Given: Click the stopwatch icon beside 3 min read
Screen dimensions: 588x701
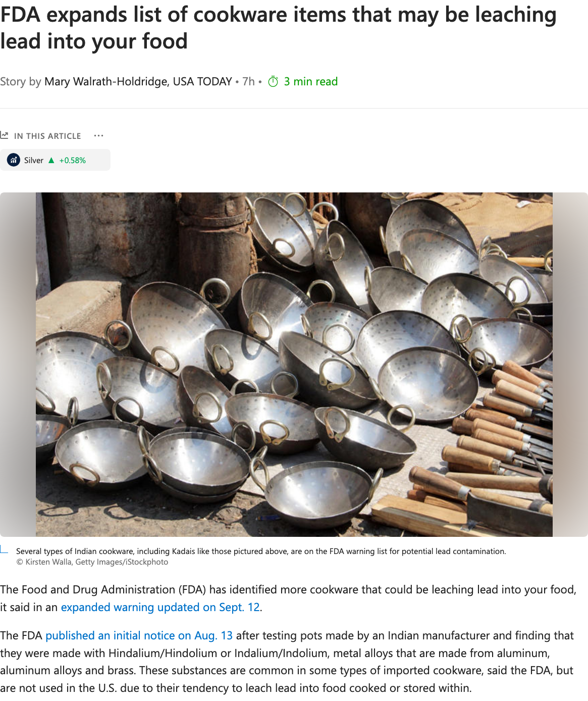Looking at the screenshot, I should coord(273,82).
